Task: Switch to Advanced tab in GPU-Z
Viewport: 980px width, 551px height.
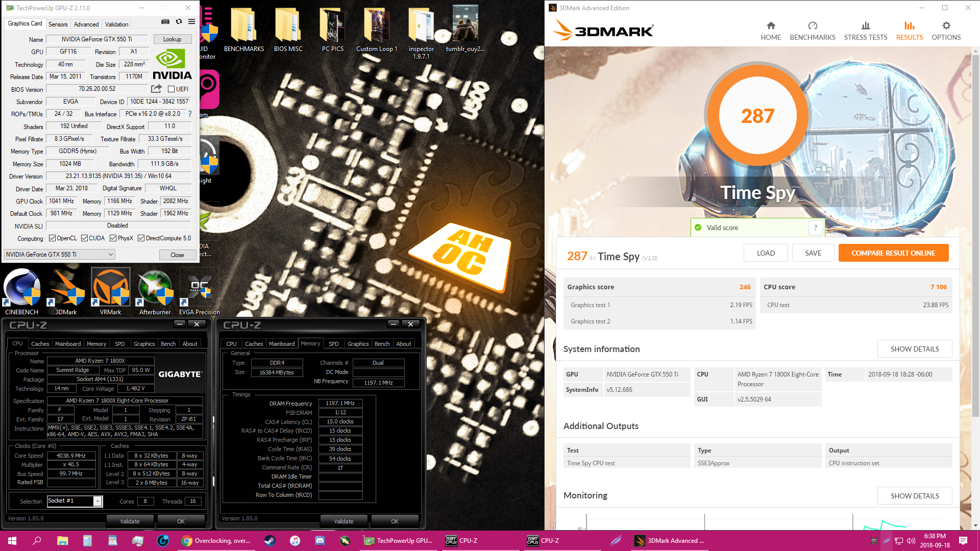Action: (x=86, y=24)
